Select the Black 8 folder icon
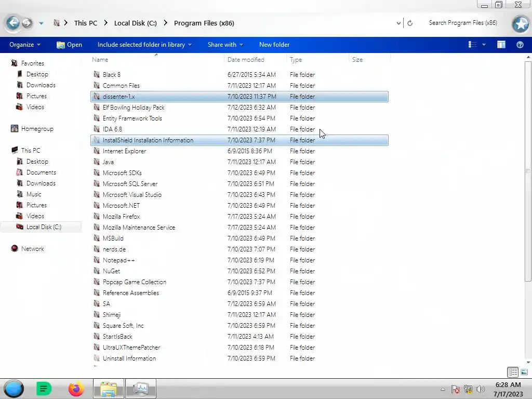Screen dimensions: 532x399 (x=97, y=74)
